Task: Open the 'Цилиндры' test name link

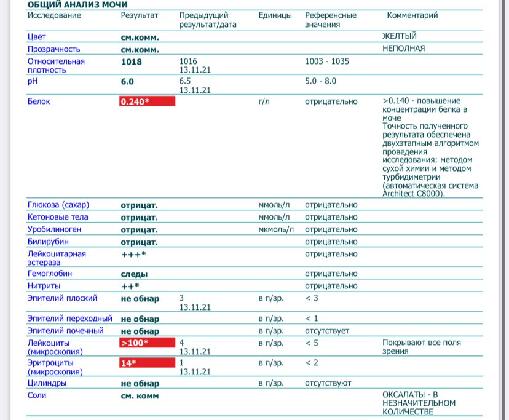Action: tap(47, 383)
